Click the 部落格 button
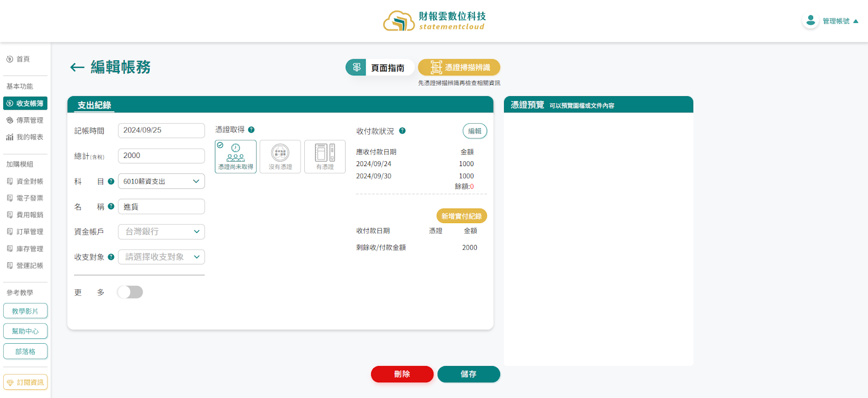 point(25,351)
